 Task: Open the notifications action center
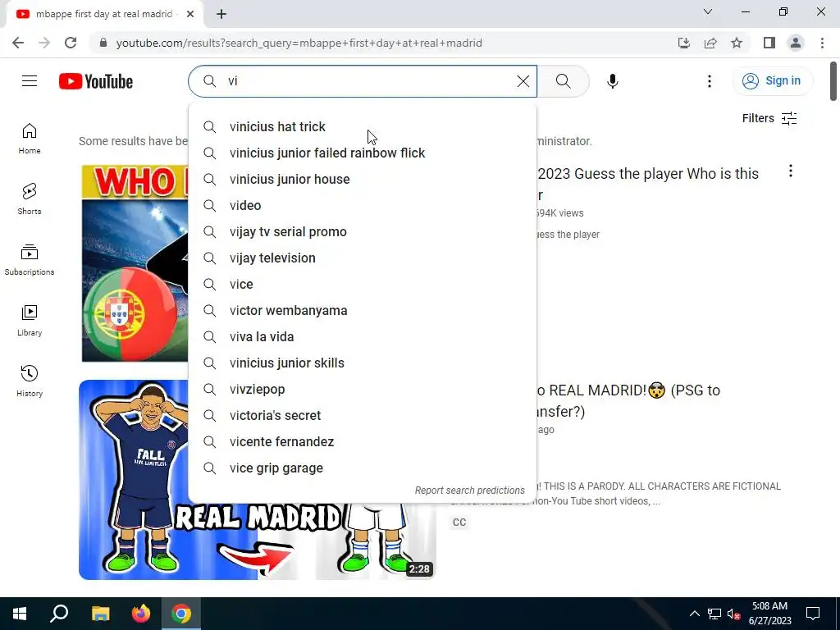point(813,614)
